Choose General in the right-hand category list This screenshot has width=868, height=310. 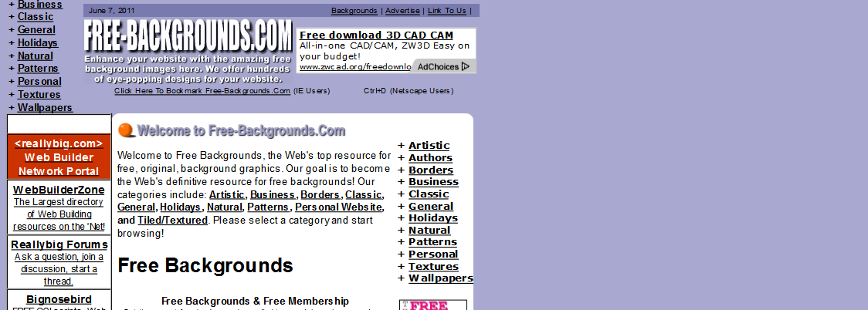pyautogui.click(x=431, y=207)
